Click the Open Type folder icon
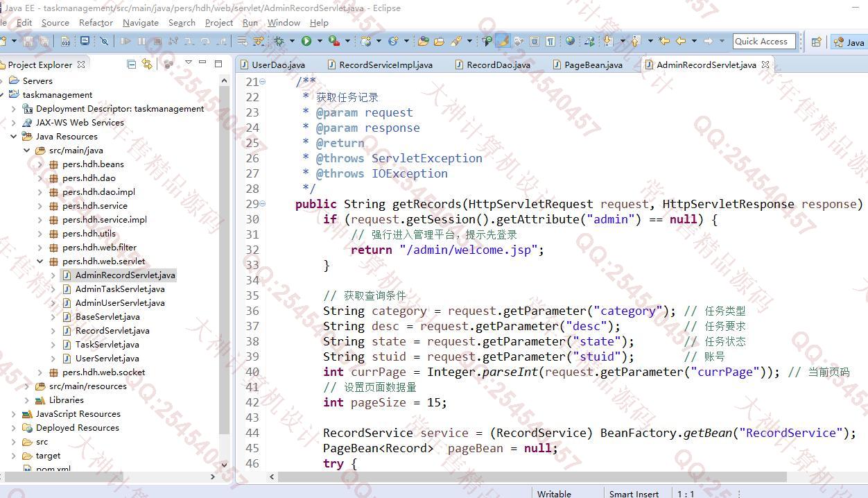This screenshot has height=498, width=868. coord(423,42)
